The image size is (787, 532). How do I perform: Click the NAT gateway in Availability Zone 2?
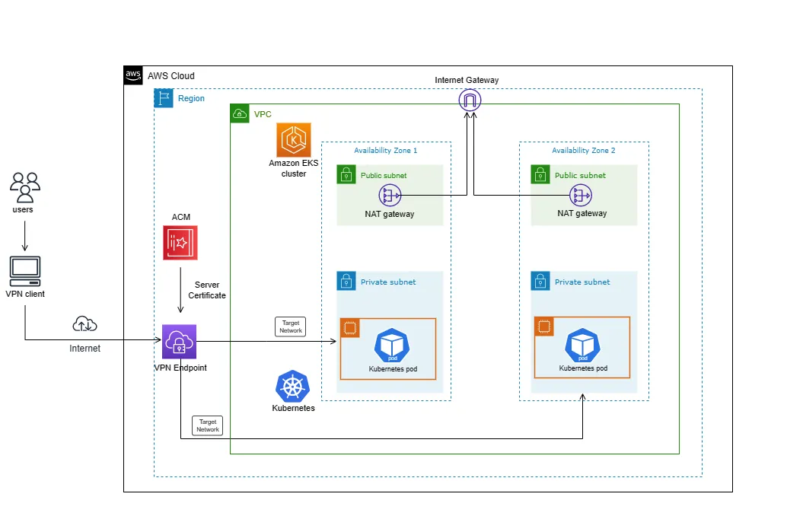click(x=581, y=195)
